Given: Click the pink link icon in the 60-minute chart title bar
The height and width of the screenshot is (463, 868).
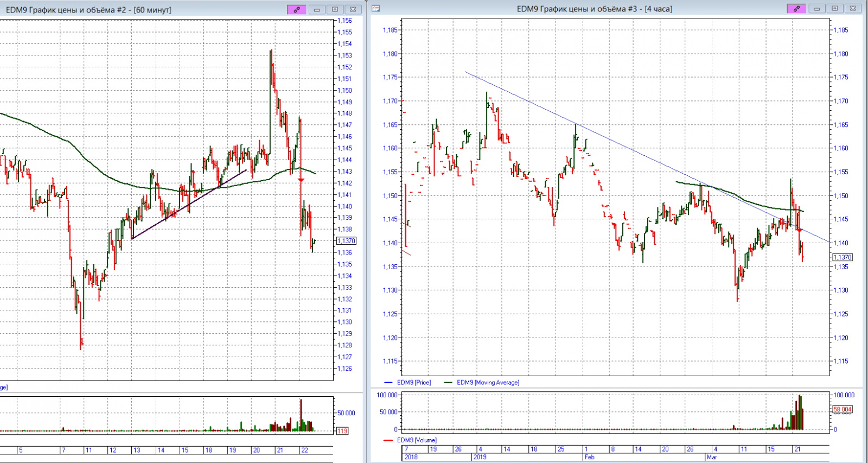Looking at the screenshot, I should click(x=296, y=9).
